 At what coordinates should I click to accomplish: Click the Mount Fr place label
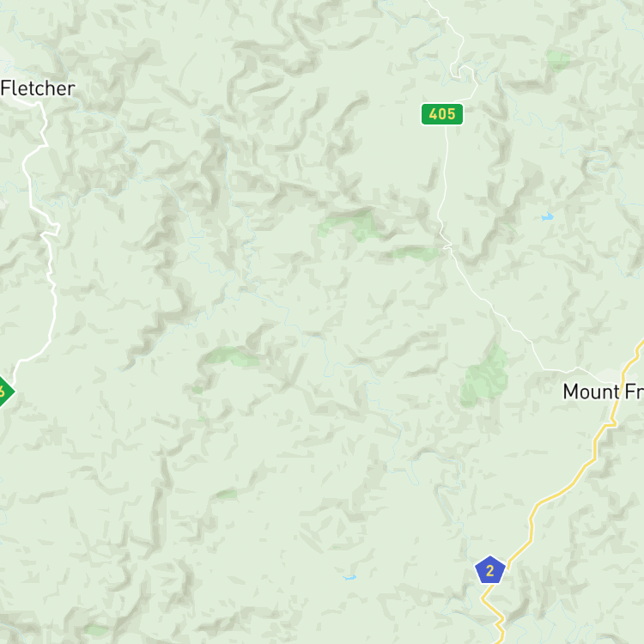coord(603,392)
